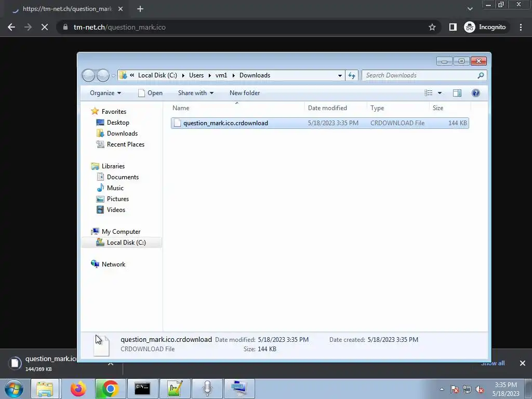Open Notepad++ from the taskbar

tap(175, 389)
